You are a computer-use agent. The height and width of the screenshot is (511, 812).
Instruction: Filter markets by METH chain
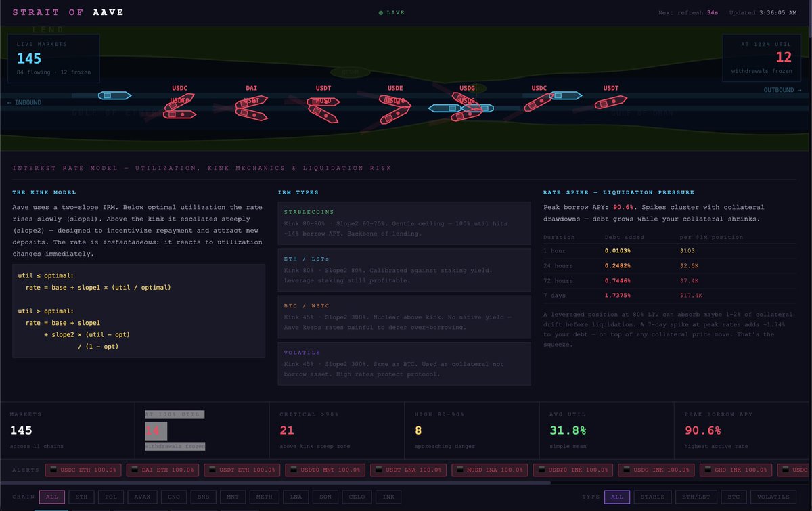click(x=265, y=497)
